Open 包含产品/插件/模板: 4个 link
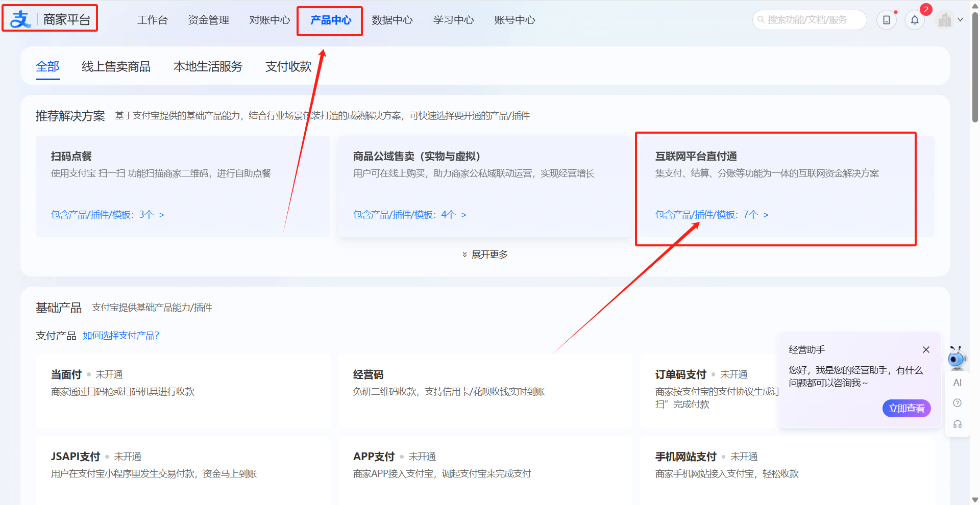This screenshot has height=505, width=980. pyautogui.click(x=409, y=215)
